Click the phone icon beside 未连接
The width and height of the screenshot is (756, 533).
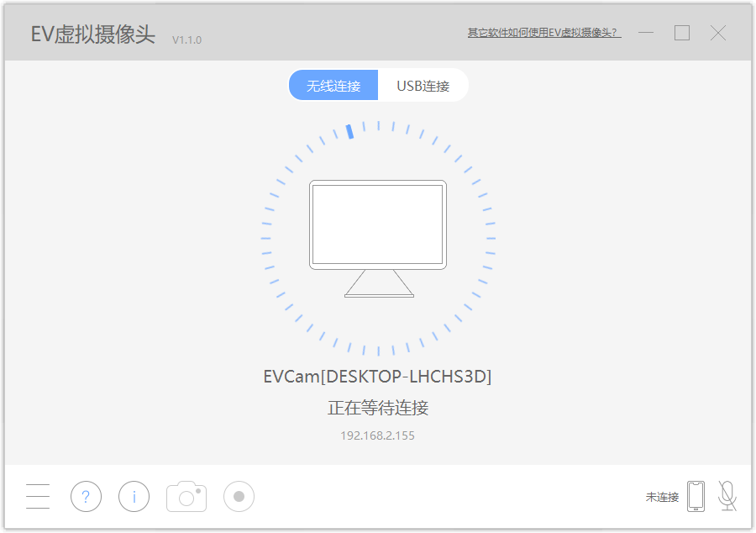click(695, 496)
